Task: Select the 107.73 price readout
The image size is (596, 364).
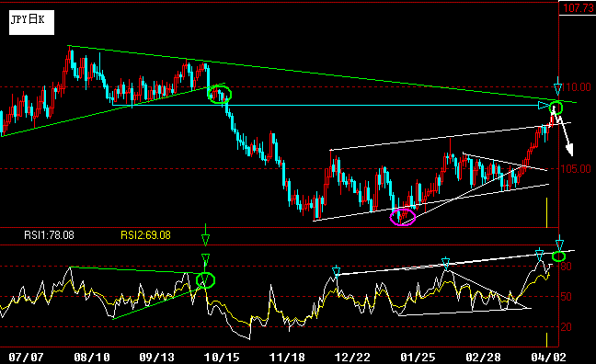Action: click(579, 7)
